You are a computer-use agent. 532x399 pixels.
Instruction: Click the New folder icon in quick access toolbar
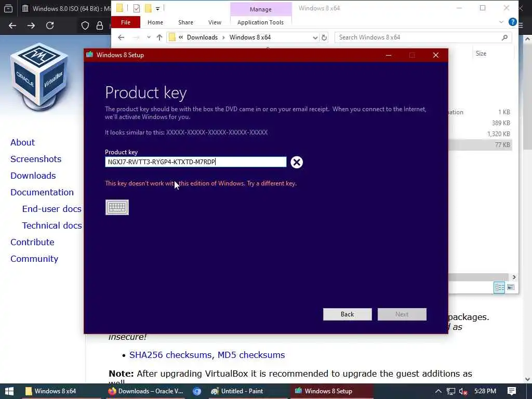(x=148, y=8)
